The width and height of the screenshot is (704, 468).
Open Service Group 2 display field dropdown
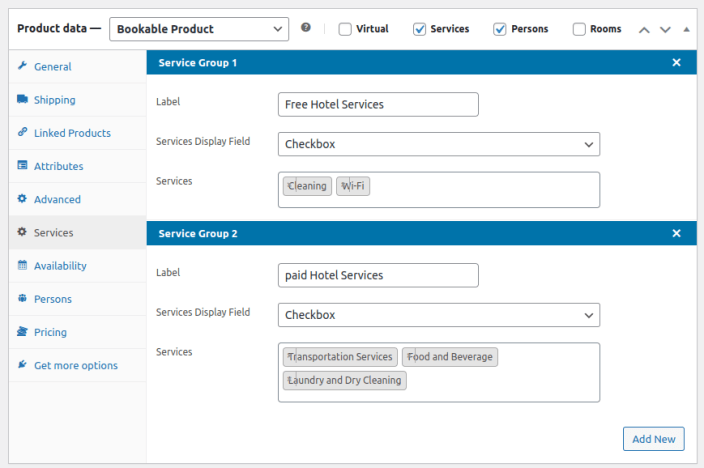click(439, 315)
